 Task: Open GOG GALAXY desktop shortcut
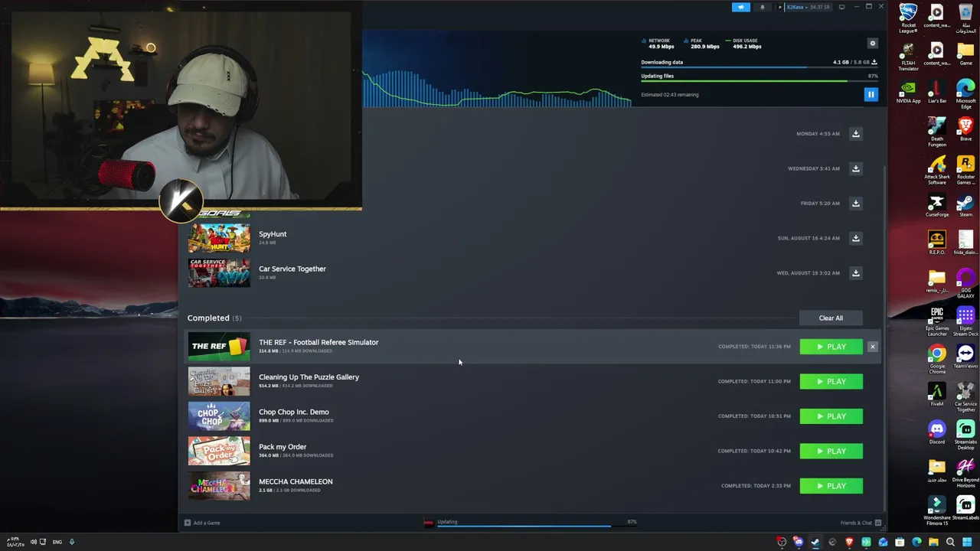tap(965, 283)
